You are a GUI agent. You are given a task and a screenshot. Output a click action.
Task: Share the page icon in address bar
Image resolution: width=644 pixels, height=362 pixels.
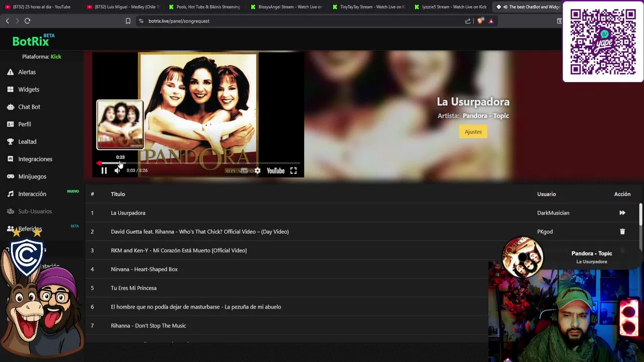click(x=468, y=21)
